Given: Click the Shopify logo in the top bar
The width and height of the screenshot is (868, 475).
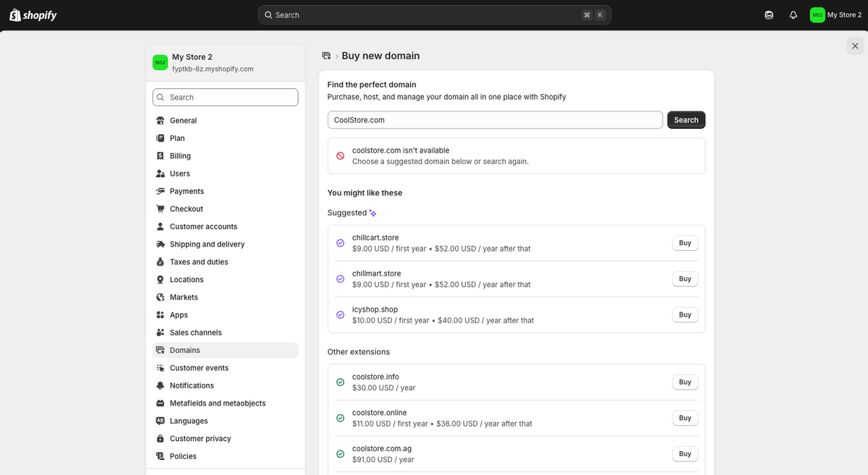Looking at the screenshot, I should click(x=33, y=15).
